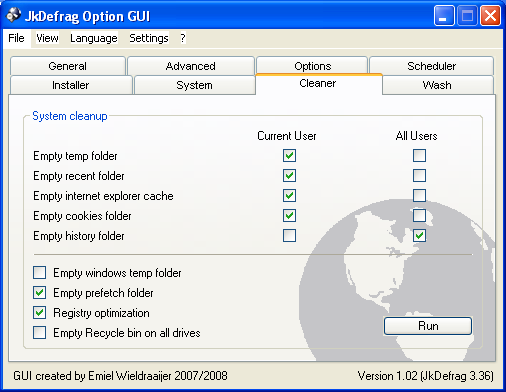506x392 pixels.
Task: Uncheck Empty temp folder for Current User
Action: [x=289, y=156]
